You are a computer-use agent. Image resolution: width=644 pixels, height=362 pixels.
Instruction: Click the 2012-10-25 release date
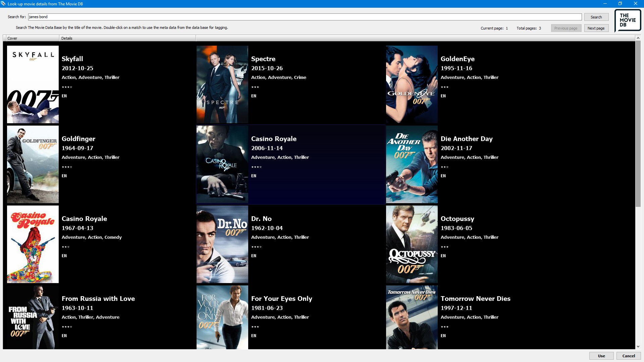pos(77,68)
